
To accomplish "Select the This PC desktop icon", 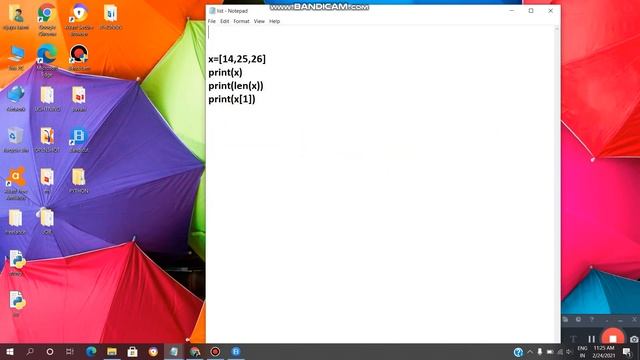I will point(16,58).
